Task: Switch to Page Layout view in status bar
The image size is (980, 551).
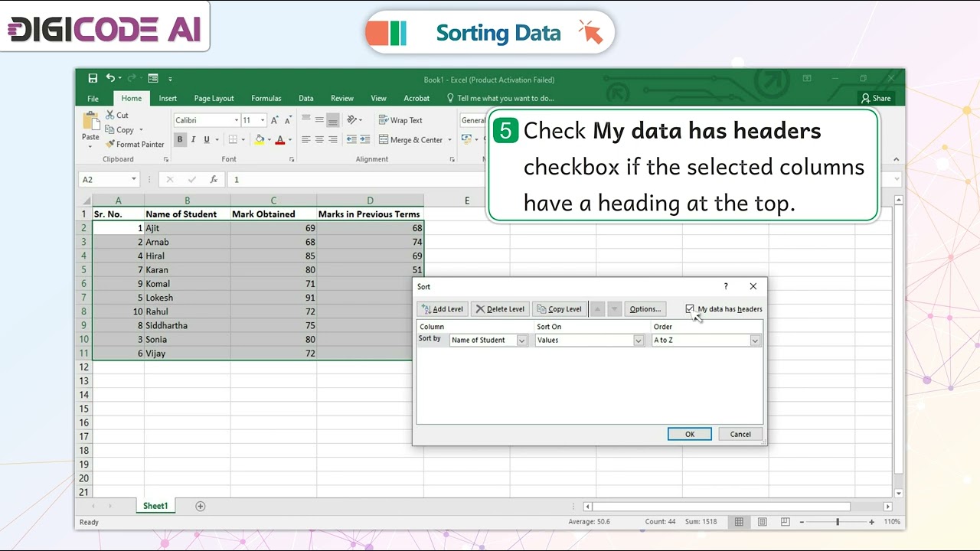Action: (x=763, y=522)
